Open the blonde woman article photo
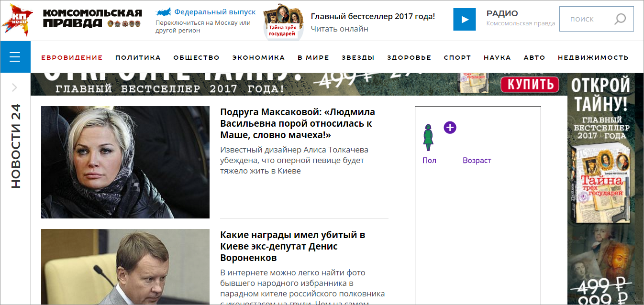Viewport: 644px width, 305px height. tap(125, 162)
